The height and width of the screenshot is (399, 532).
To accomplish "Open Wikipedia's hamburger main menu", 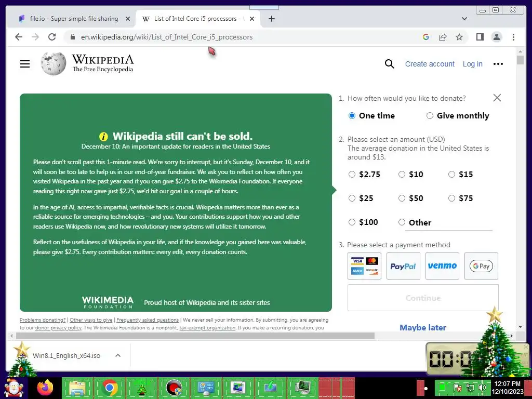I will tap(25, 64).
